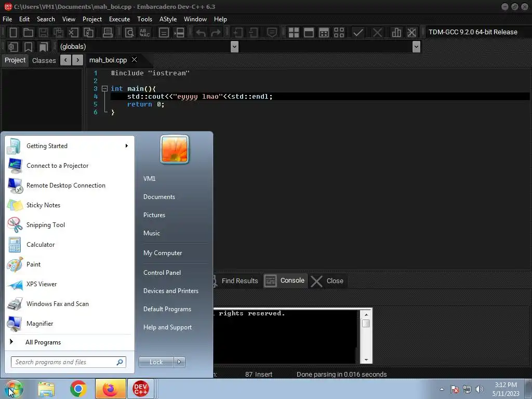Viewport: 532px width, 399px height.
Task: Click the Lock button in Start menu
Action: point(156,362)
